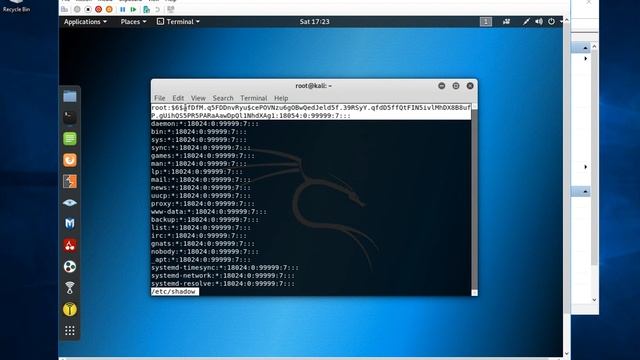Open the Files manager from the dock
640x360 pixels.
(70, 96)
